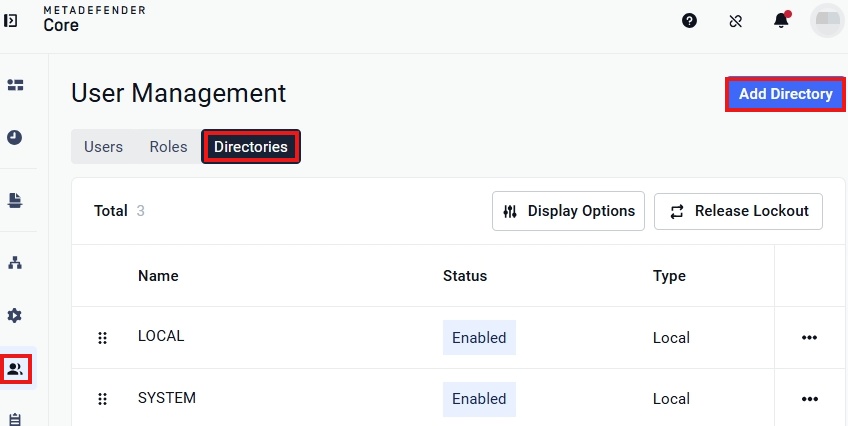848x426 pixels.
Task: Open the three-dot menu for LOCAL
Action: [809, 337]
